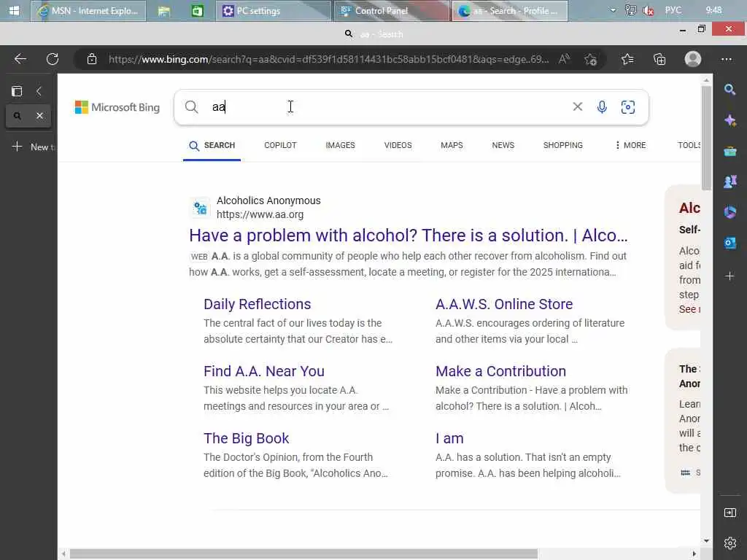Click the aa.org site favicon

200,208
